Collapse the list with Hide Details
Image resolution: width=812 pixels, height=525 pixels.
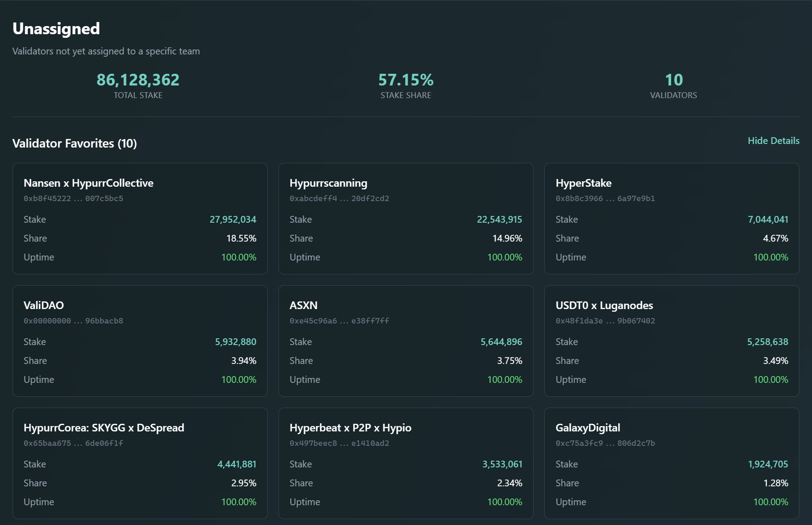[773, 141]
